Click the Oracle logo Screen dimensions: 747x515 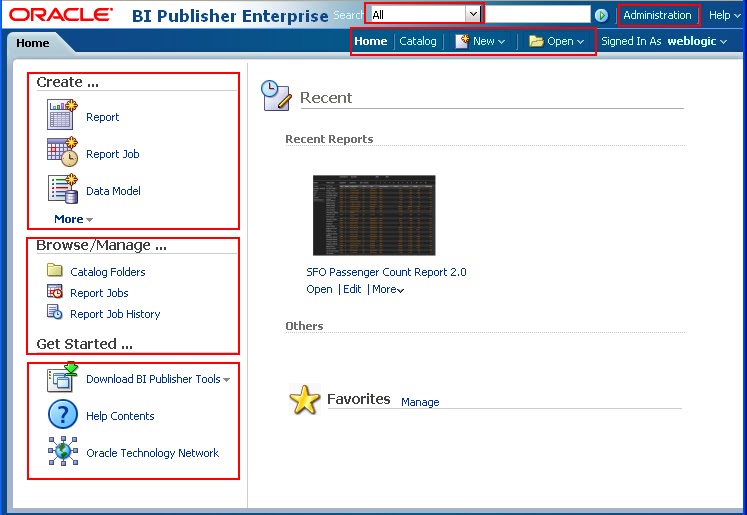coord(61,15)
